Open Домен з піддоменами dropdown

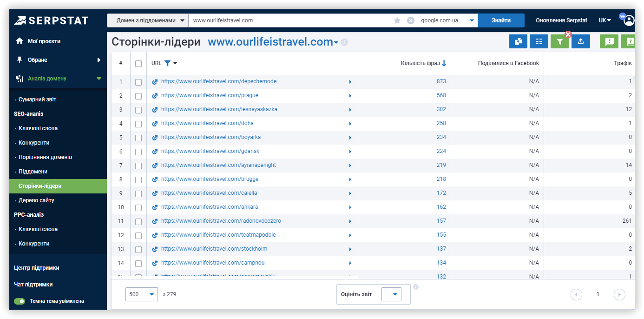click(148, 20)
